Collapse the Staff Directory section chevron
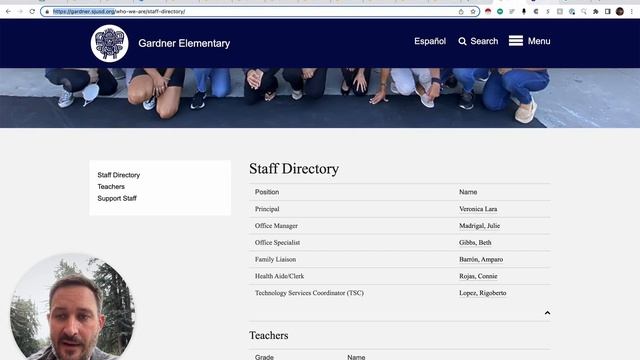This screenshot has width=640, height=360. pos(547,313)
